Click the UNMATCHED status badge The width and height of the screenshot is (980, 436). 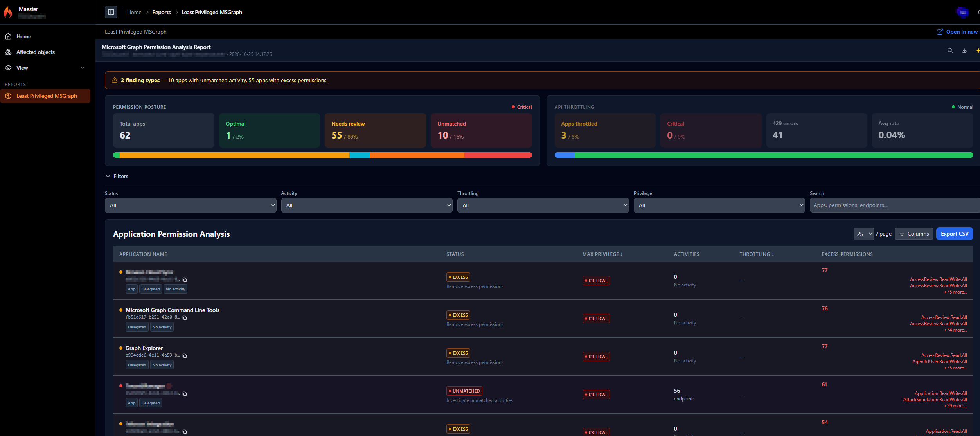pos(464,391)
